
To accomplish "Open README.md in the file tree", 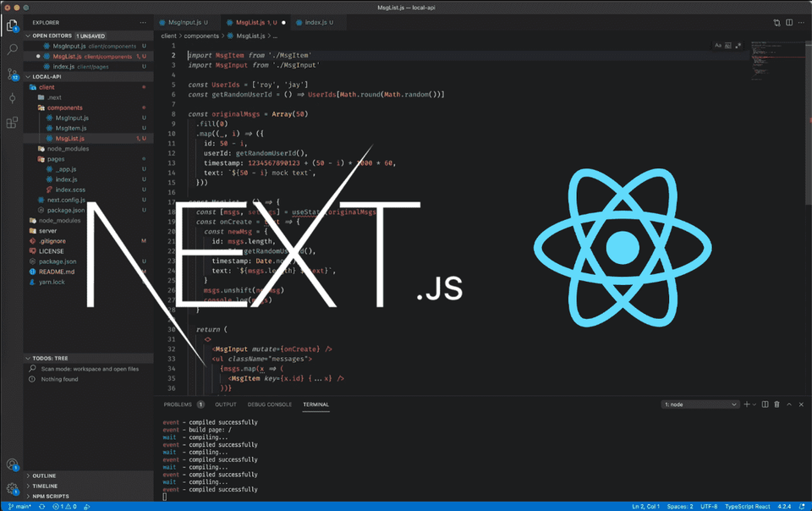I will point(89,272).
